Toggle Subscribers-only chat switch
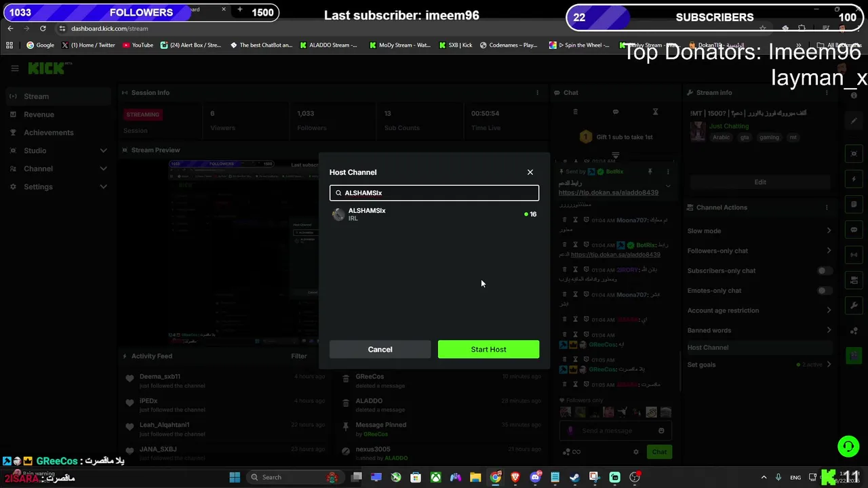Viewport: 868px width, 488px height. click(824, 270)
